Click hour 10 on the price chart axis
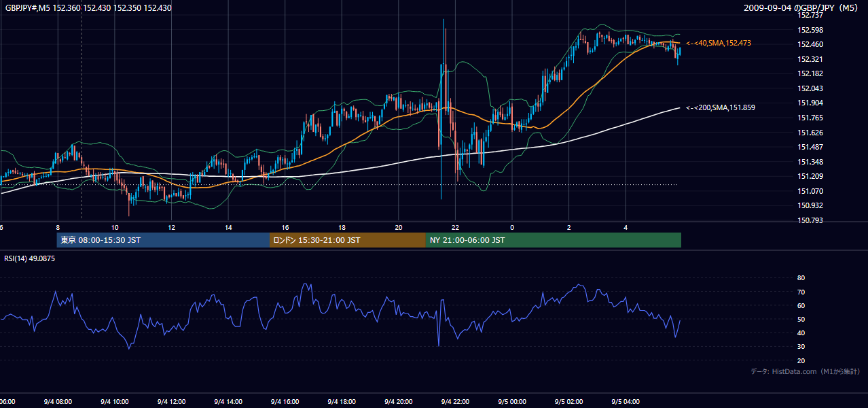This screenshot has height=408, width=868. coord(115,228)
